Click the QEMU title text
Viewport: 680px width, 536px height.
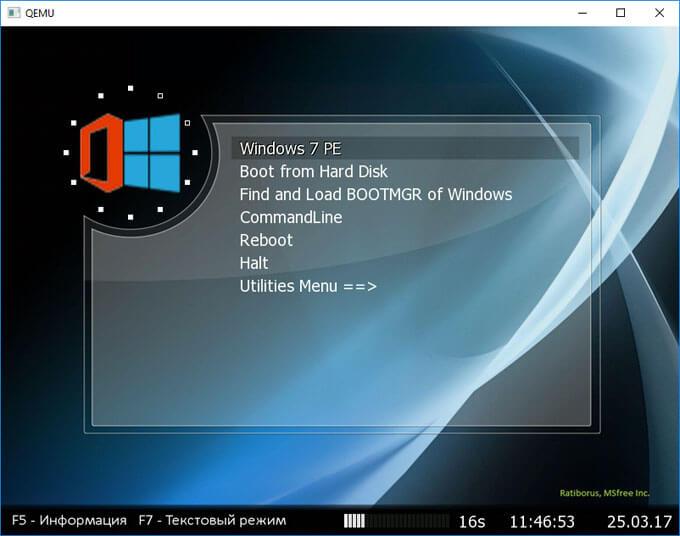point(40,13)
